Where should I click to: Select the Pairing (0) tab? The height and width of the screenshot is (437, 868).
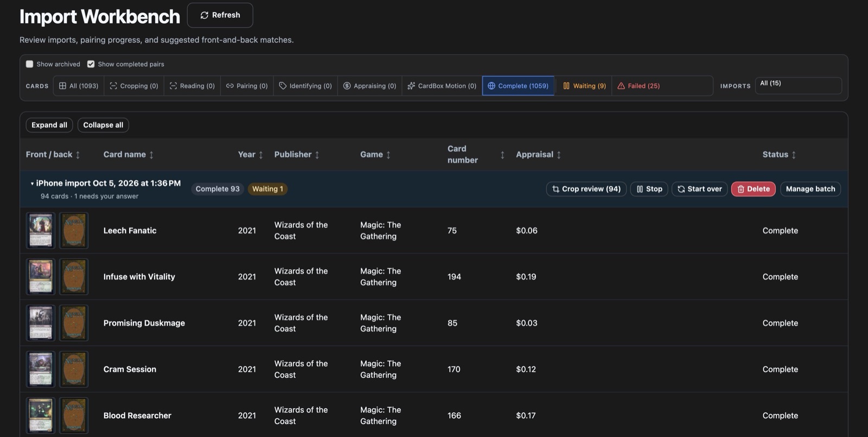(x=247, y=86)
